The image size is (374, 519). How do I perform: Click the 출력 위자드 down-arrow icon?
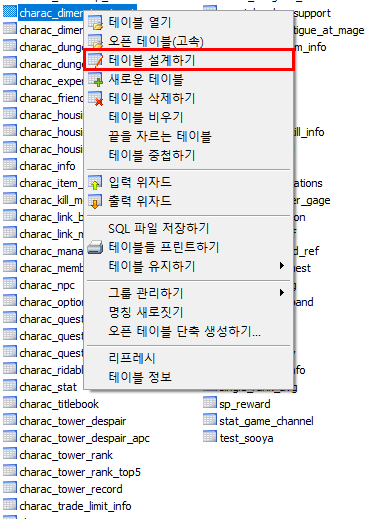click(x=96, y=201)
